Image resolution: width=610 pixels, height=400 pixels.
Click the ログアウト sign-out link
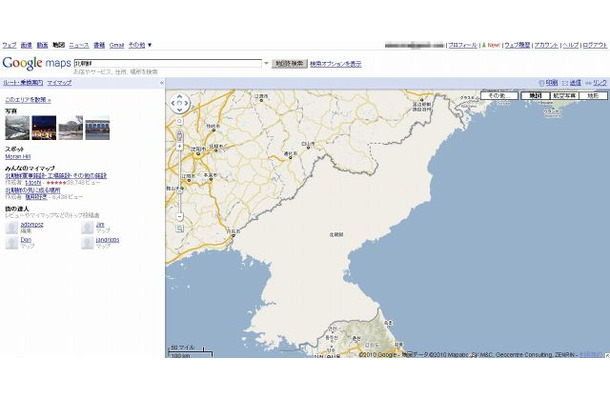[x=595, y=45]
